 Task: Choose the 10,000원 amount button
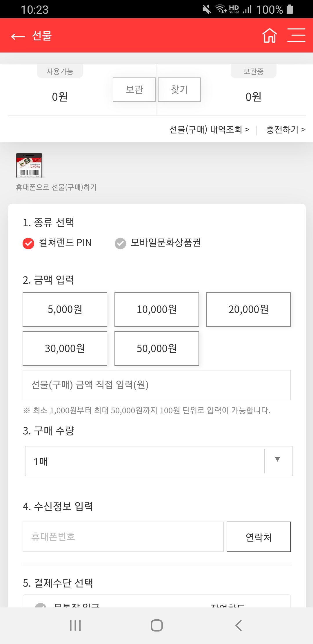pyautogui.click(x=157, y=309)
